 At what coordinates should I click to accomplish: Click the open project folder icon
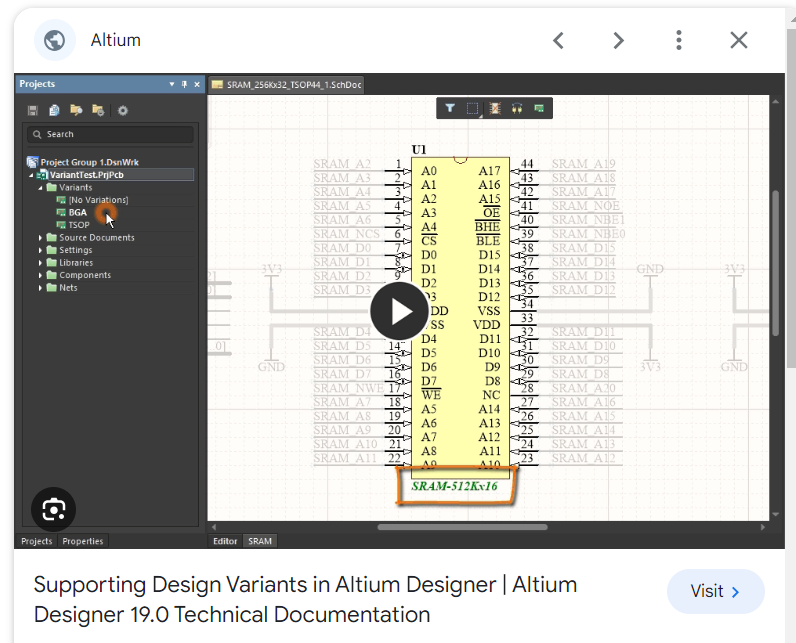click(76, 110)
